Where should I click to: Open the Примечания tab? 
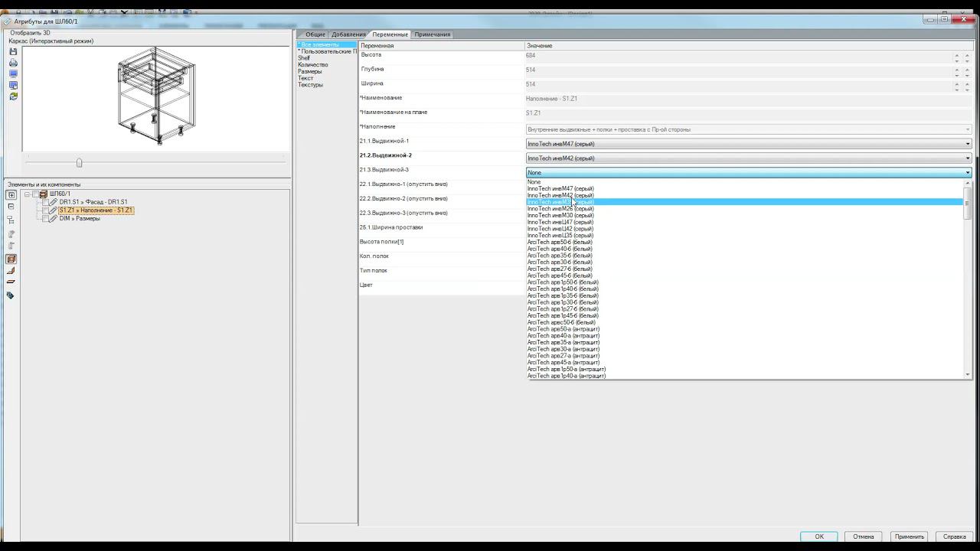[433, 34]
